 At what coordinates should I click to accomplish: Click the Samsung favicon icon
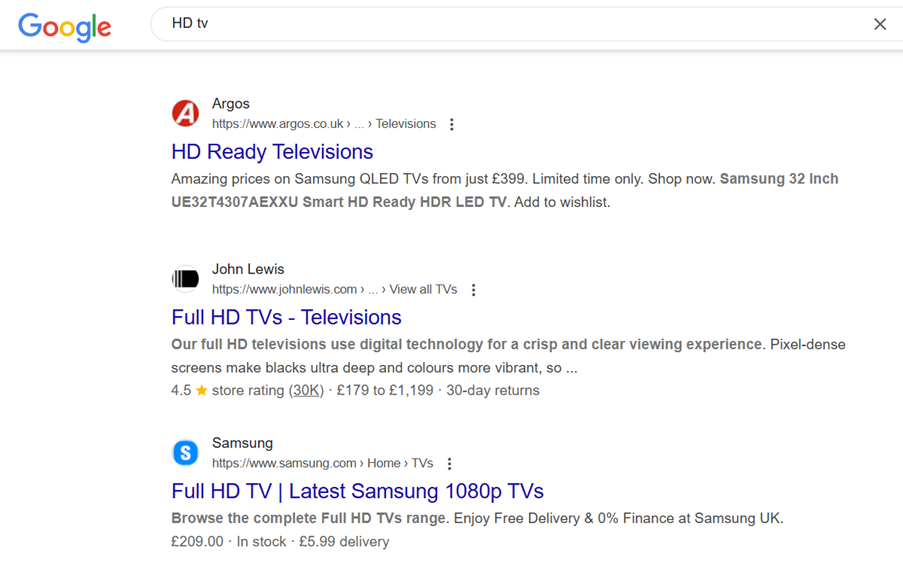pos(185,453)
